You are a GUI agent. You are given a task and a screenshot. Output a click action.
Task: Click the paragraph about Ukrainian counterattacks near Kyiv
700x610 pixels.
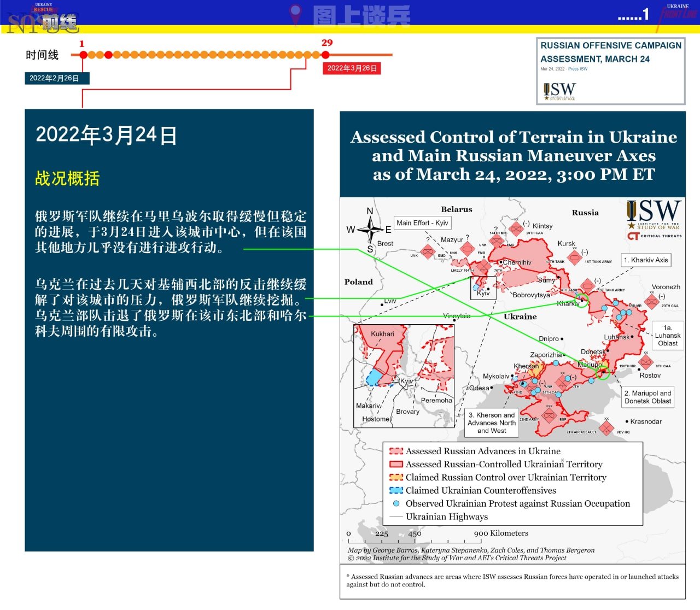(171, 308)
